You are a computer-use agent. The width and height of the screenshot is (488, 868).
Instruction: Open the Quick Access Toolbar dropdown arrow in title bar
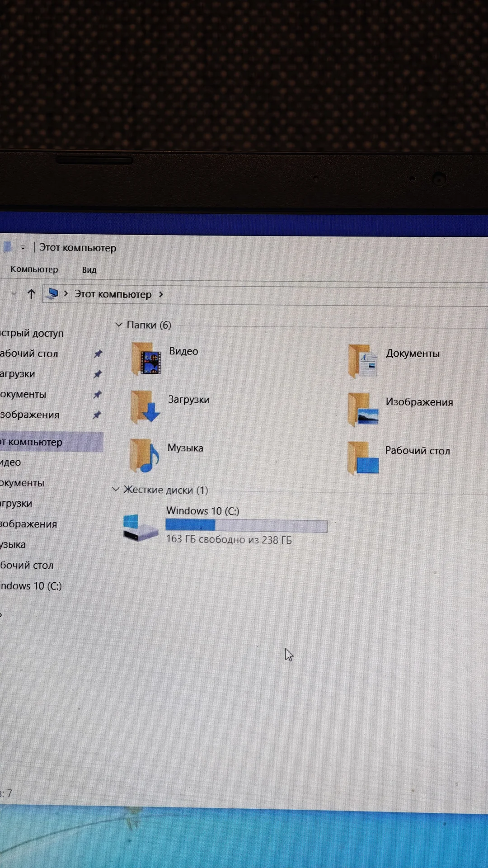[x=23, y=248]
